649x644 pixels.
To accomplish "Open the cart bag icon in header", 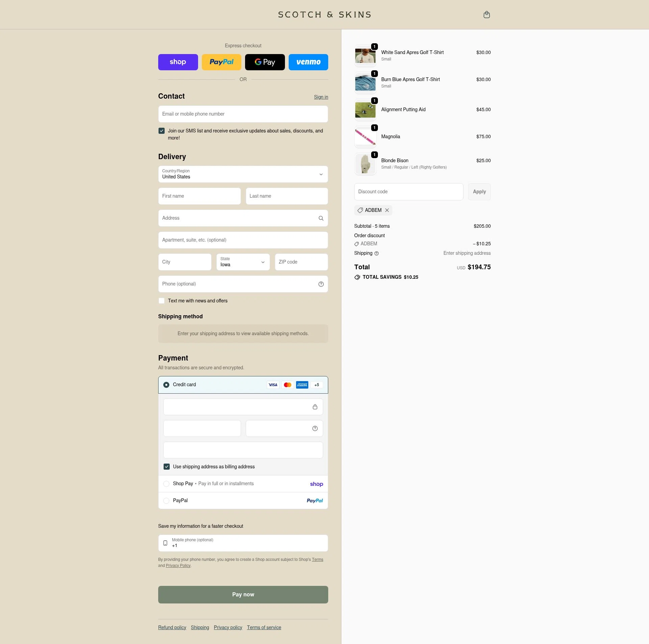I will tap(486, 15).
